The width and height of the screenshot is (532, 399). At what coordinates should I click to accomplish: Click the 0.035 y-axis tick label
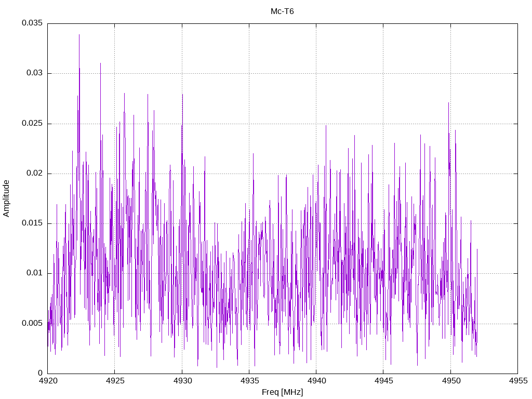(32, 23)
